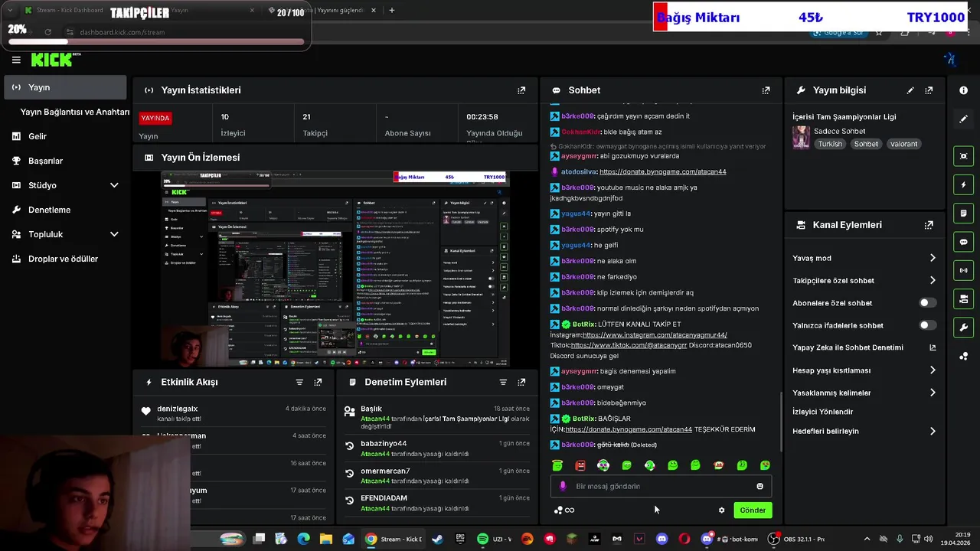Expand Hedefleri belirleyin options
Screen dimensions: 980x551
point(933,431)
